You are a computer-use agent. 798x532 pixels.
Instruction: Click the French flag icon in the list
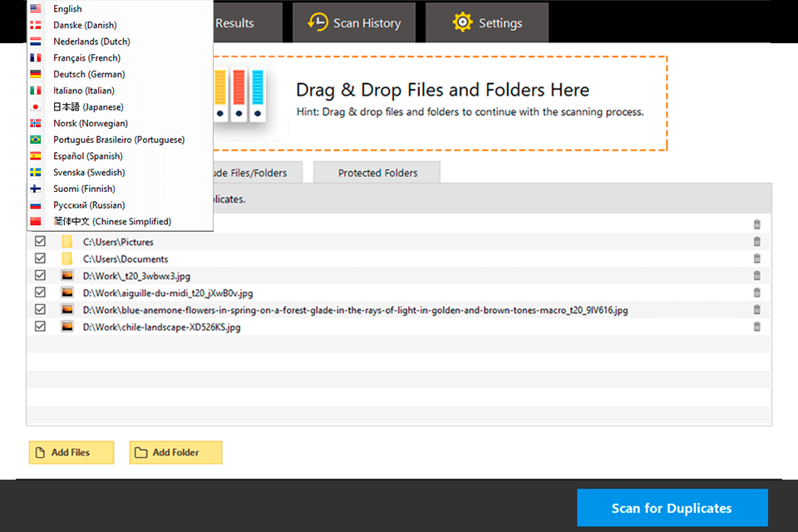(x=34, y=57)
